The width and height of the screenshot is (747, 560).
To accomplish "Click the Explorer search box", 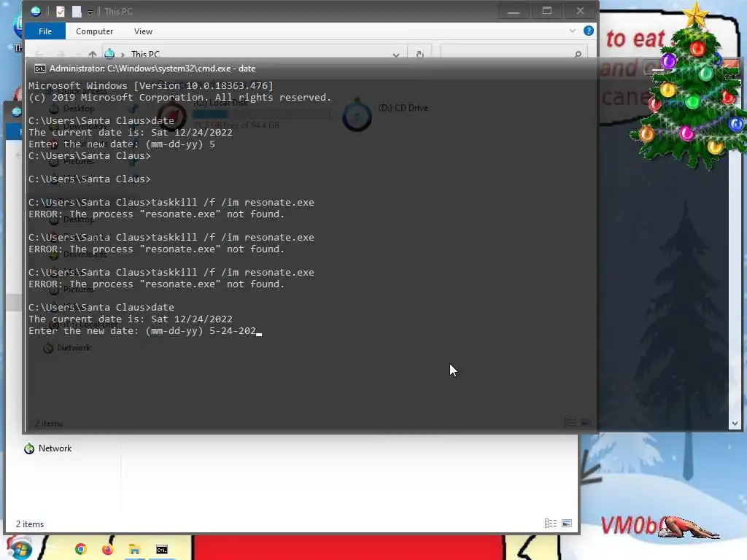I will point(513,52).
